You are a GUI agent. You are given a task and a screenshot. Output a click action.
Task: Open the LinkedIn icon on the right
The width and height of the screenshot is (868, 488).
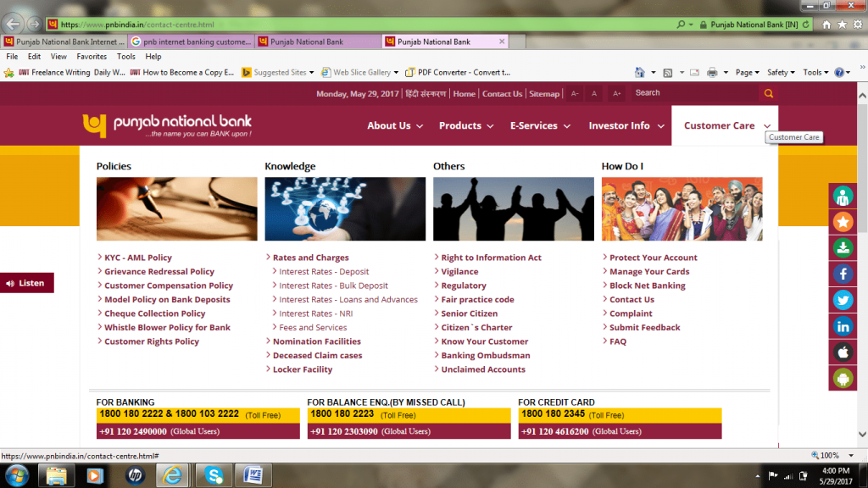coord(843,326)
